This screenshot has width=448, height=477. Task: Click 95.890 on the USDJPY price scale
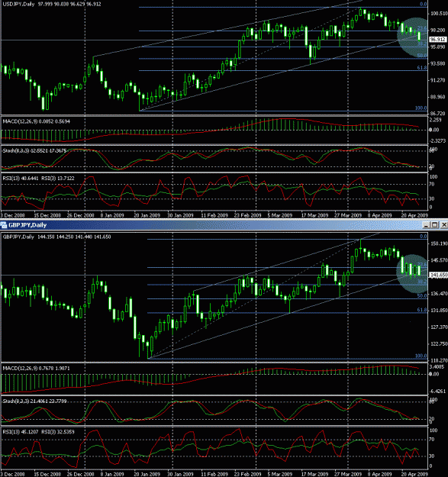(x=439, y=47)
